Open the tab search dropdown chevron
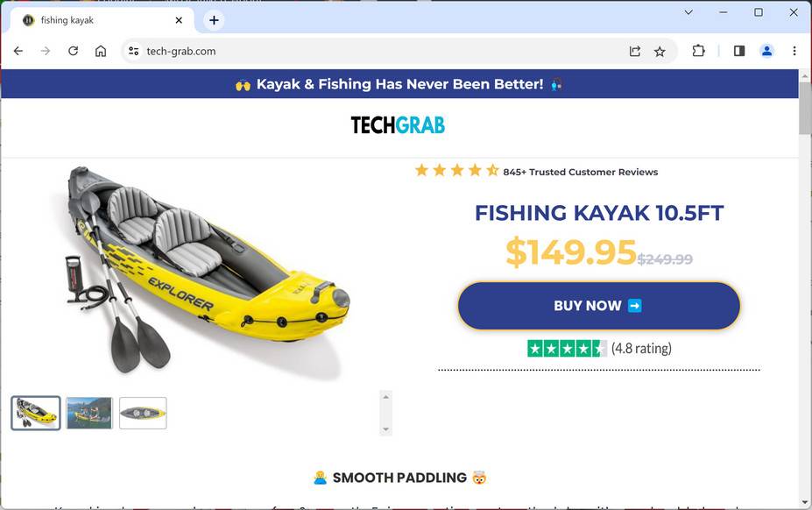 [x=688, y=12]
